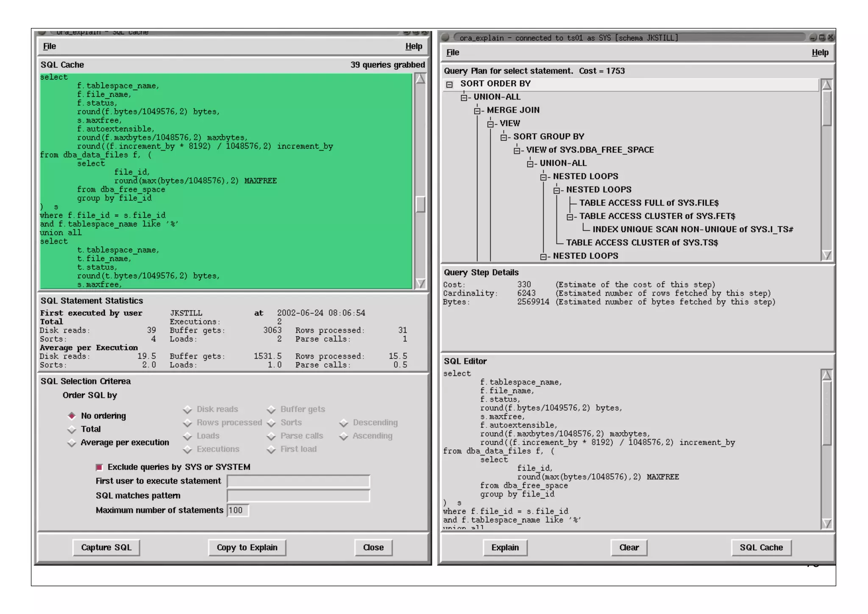Select Average per execution ordering
The width and height of the screenshot is (868, 614).
point(72,443)
